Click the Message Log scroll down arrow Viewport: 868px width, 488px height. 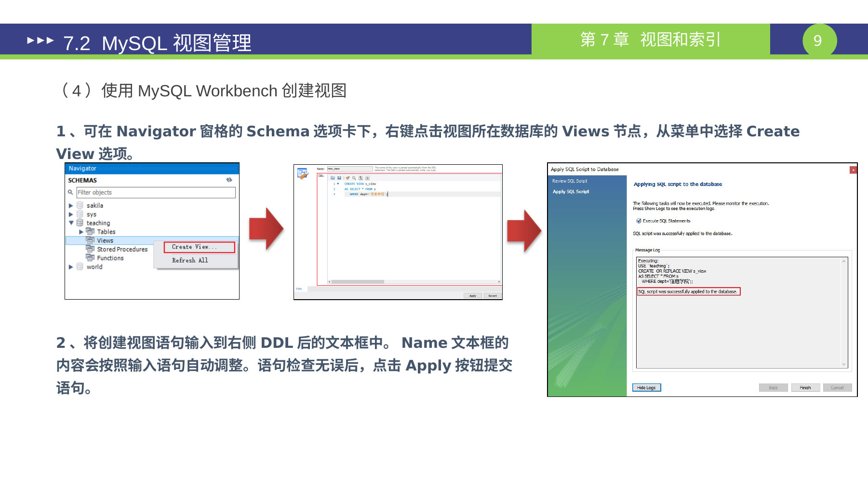(x=844, y=365)
